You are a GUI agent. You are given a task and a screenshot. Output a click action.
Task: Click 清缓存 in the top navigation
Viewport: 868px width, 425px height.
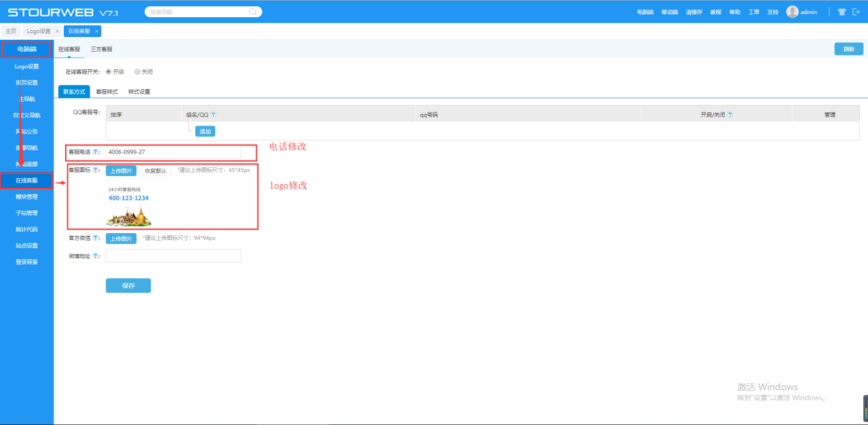pyautogui.click(x=695, y=12)
